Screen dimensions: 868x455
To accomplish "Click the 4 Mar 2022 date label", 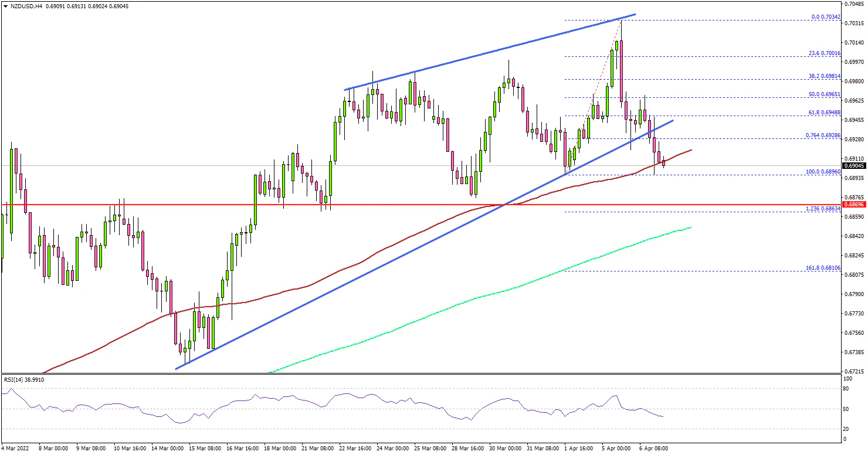I will [x=15, y=448].
